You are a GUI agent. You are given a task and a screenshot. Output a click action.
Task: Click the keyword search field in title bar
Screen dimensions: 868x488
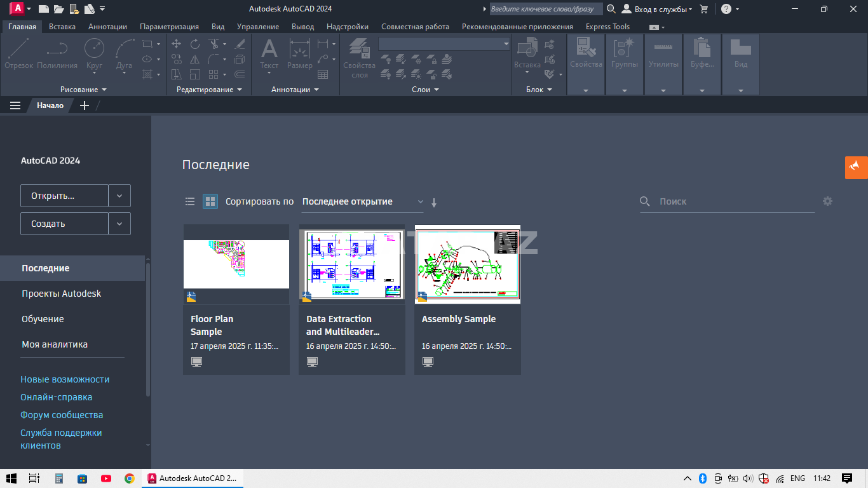[x=546, y=9]
